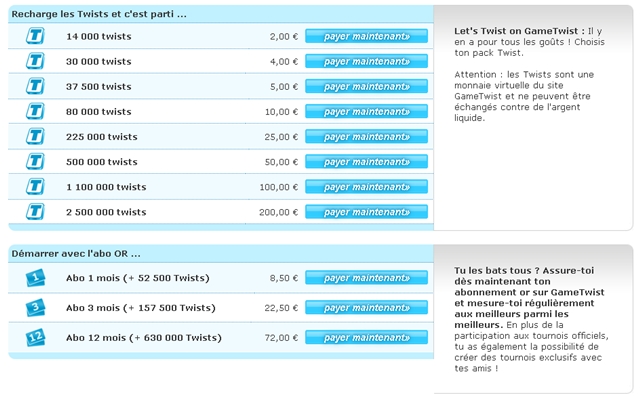The width and height of the screenshot is (640, 399).
Task: Click the 5,00 € price
Action: coord(284,86)
